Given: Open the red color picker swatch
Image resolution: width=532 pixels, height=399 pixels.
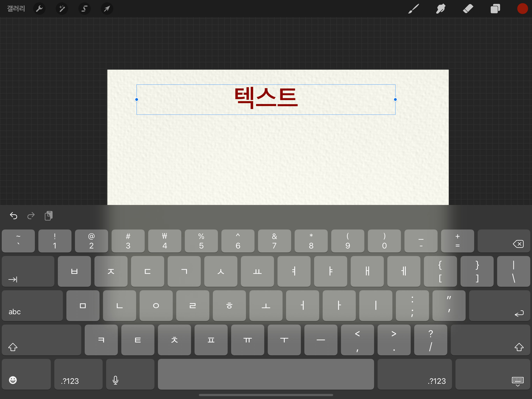Looking at the screenshot, I should click(522, 9).
